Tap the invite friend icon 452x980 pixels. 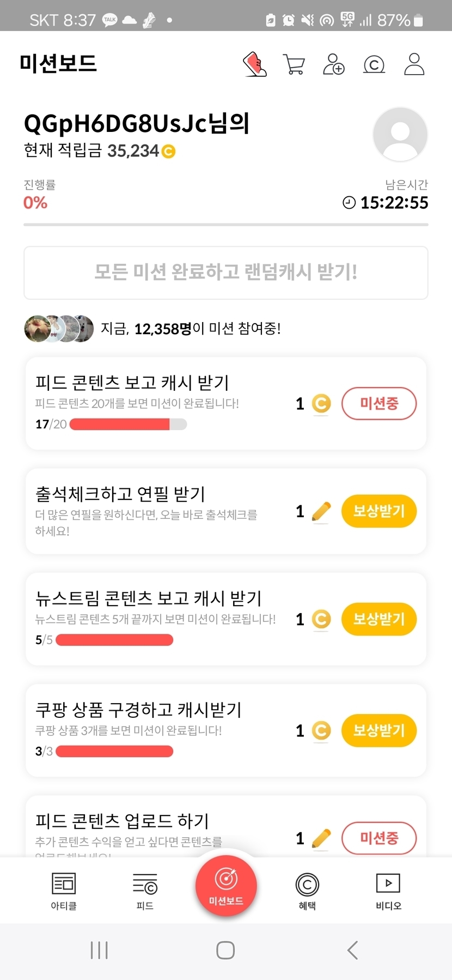pos(333,64)
